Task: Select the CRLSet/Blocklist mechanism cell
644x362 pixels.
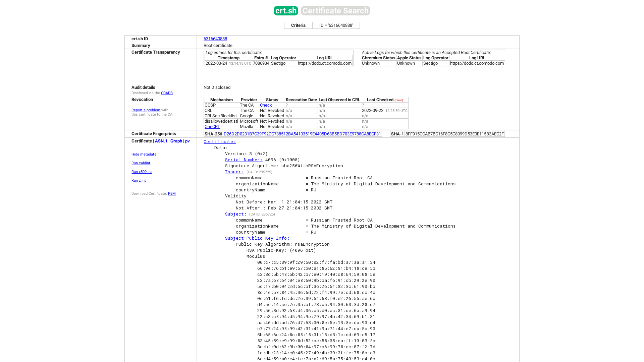Action: (x=221, y=116)
